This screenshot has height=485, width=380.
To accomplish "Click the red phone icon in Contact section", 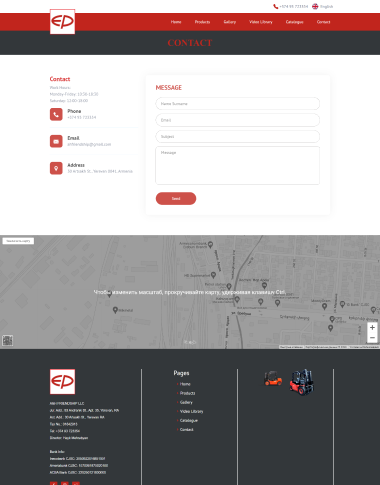I will pyautogui.click(x=56, y=114).
